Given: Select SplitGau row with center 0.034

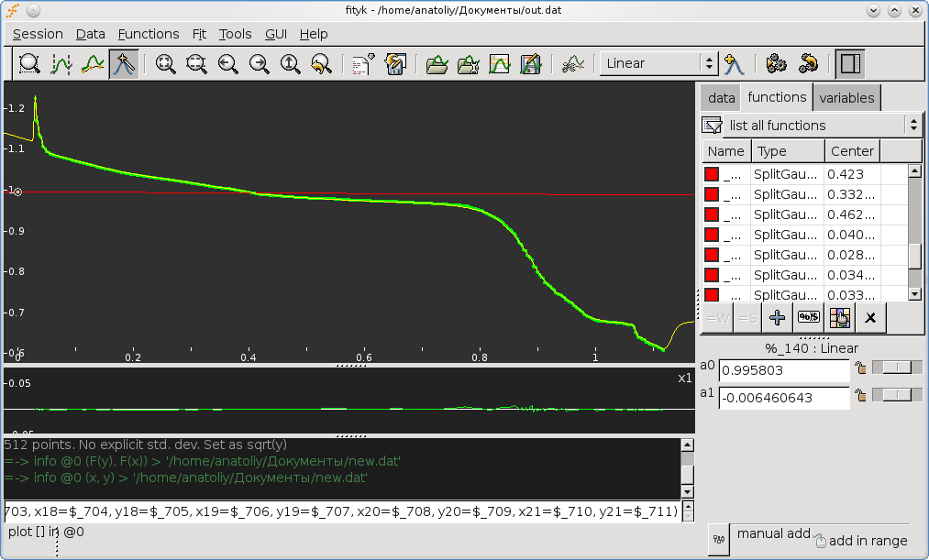Looking at the screenshot, I should (805, 275).
